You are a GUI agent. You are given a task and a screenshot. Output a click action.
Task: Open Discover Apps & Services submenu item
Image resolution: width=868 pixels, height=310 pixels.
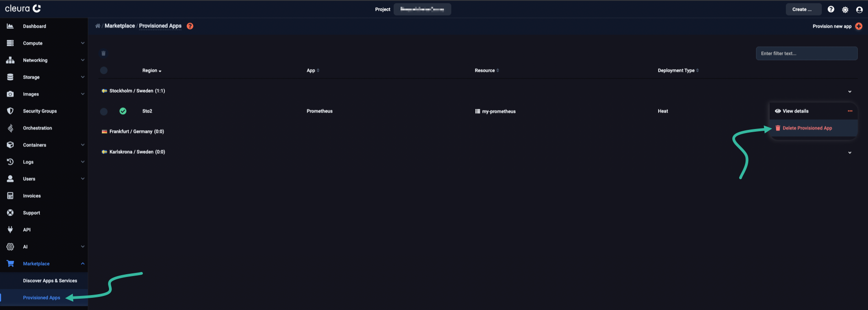50,281
